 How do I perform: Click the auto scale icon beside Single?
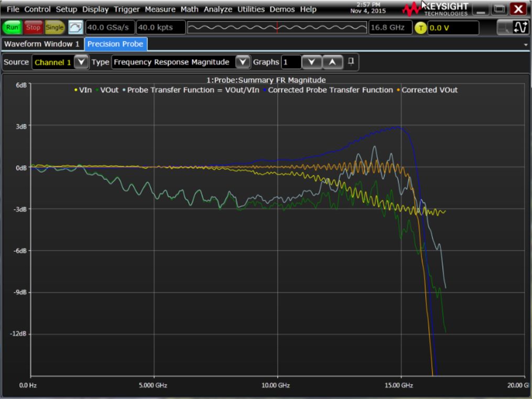pos(75,27)
